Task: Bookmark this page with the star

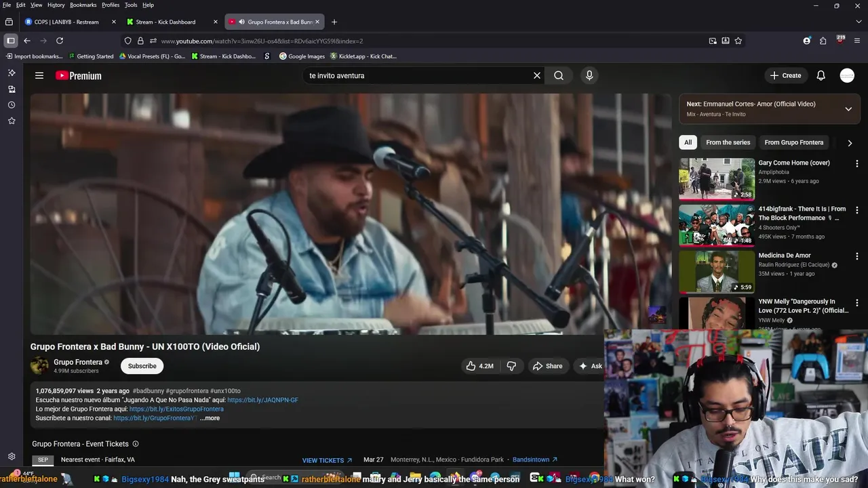Action: tap(738, 41)
